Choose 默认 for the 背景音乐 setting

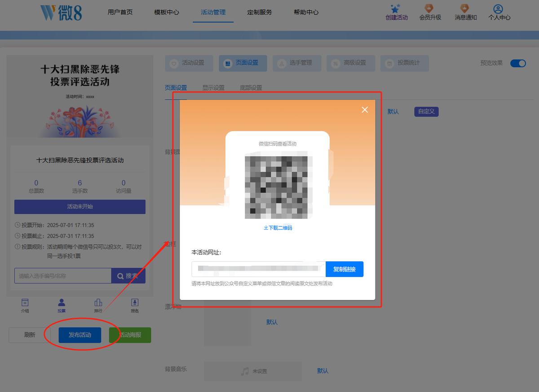[x=323, y=371]
